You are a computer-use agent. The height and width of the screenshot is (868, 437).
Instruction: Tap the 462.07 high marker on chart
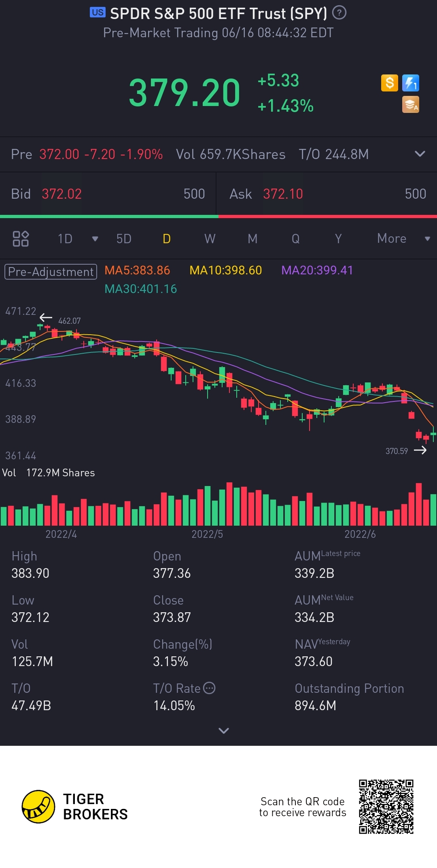click(69, 321)
